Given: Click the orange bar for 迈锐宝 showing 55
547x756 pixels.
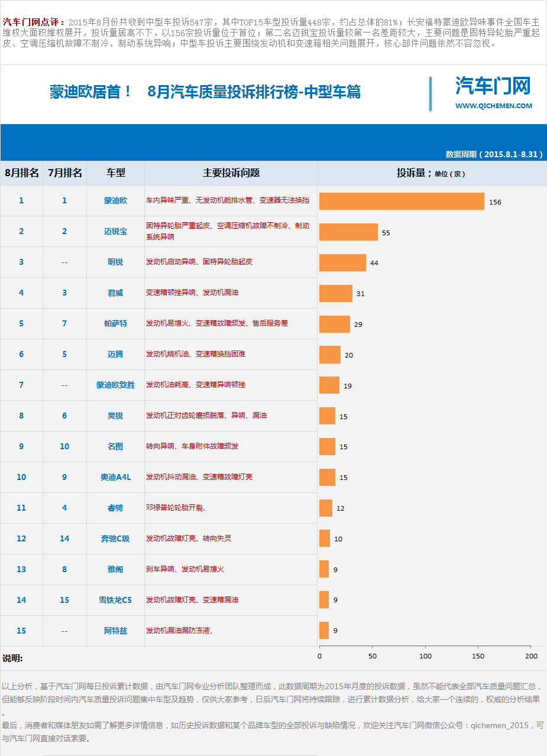Looking at the screenshot, I should (x=348, y=232).
